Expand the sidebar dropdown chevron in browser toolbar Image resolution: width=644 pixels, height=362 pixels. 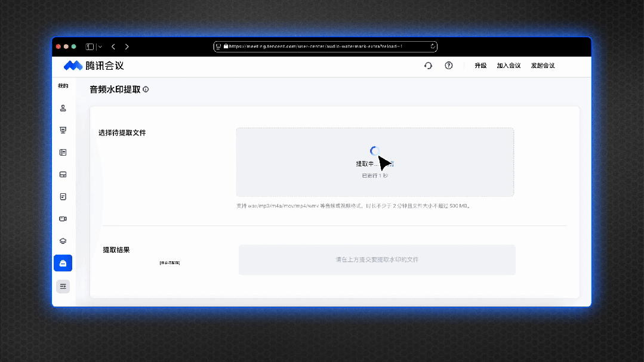pyautogui.click(x=100, y=47)
